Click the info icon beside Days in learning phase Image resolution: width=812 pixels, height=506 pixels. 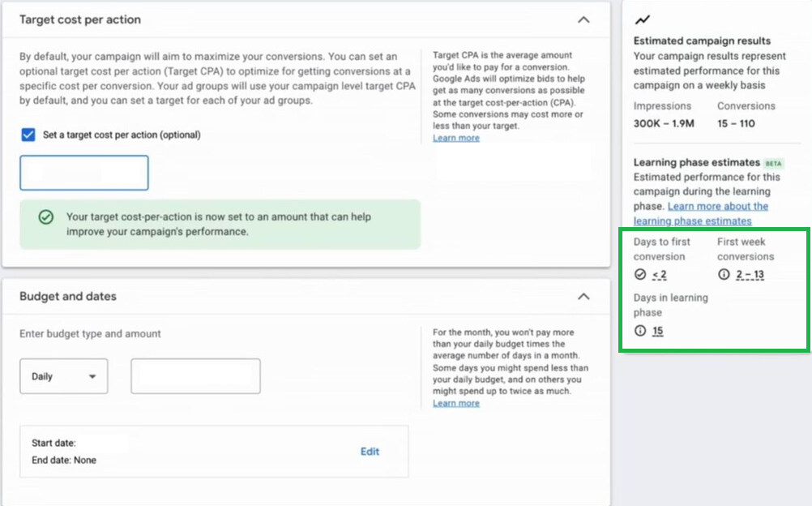point(640,331)
